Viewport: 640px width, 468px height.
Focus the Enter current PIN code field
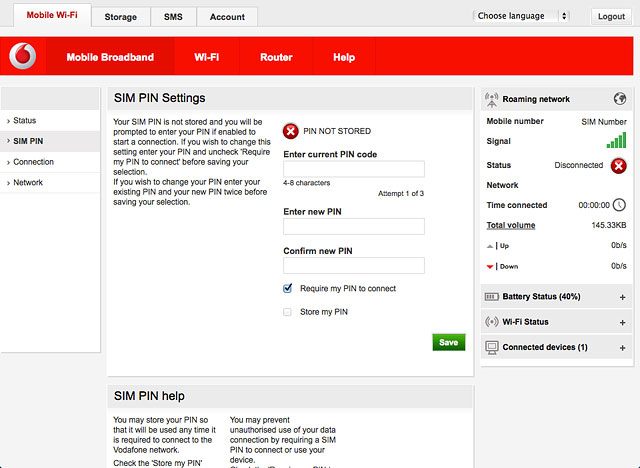tap(354, 169)
